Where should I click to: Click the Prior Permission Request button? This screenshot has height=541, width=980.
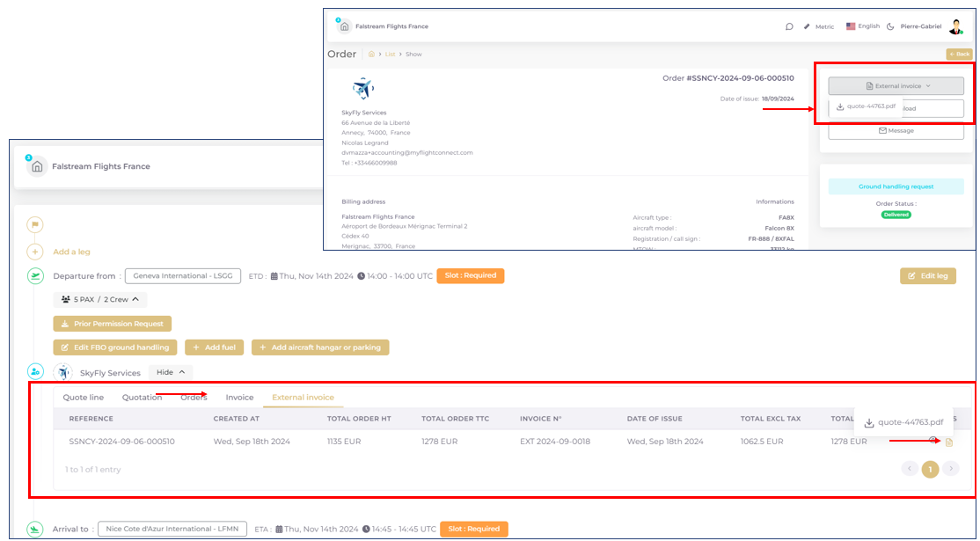click(113, 324)
